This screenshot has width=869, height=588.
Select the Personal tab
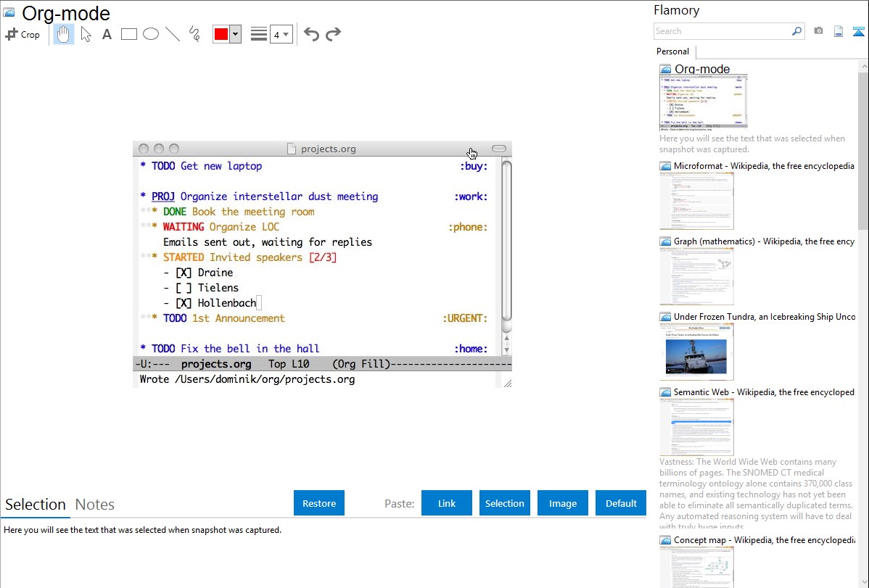pyautogui.click(x=673, y=51)
